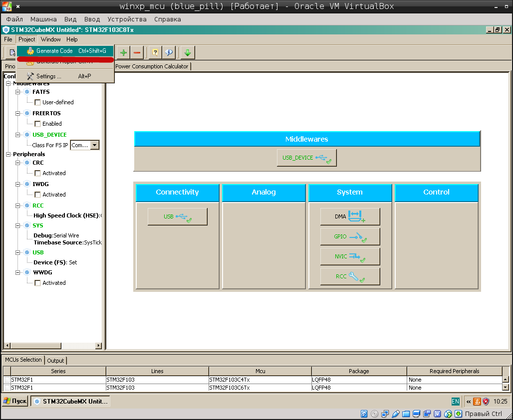Collapse the USB_DEVICE tree node
The image size is (513, 420).
tap(18, 135)
